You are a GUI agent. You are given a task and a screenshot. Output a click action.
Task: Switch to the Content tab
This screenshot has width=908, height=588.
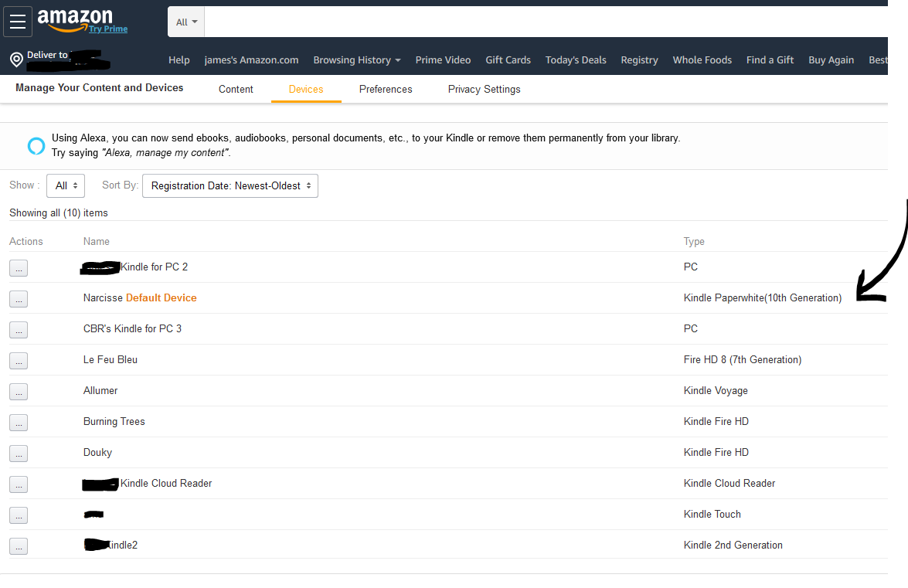click(236, 89)
